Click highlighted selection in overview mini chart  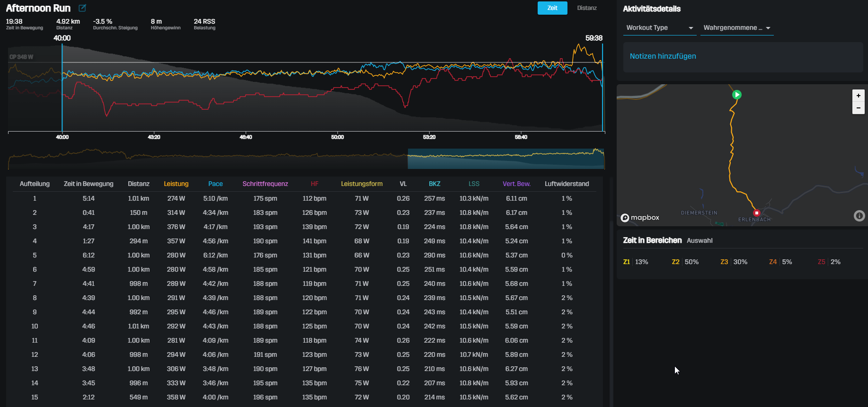click(505, 159)
